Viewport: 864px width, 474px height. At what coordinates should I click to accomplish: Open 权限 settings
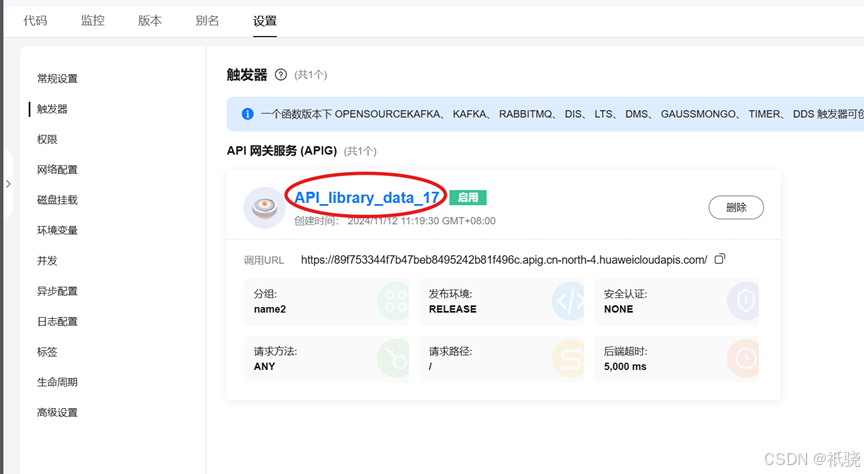click(47, 139)
